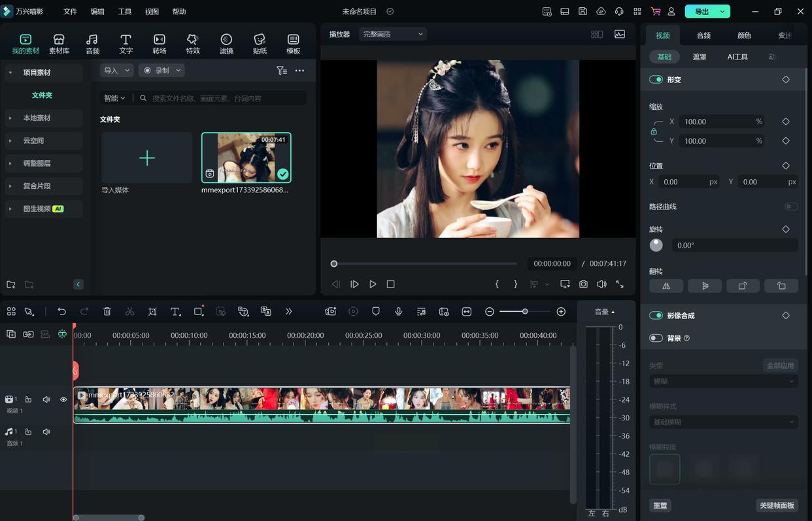Click the 重置 reset button
The width and height of the screenshot is (812, 521).
[x=660, y=505]
